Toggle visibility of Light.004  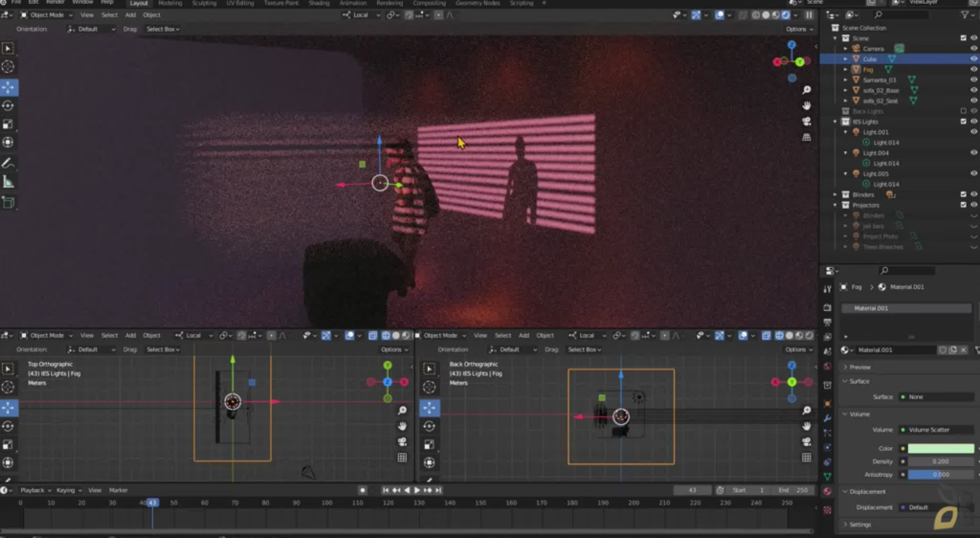973,152
